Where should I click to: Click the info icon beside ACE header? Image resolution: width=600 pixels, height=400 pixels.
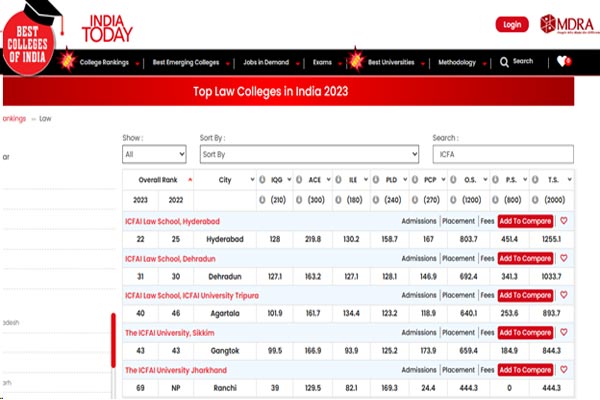click(299, 180)
